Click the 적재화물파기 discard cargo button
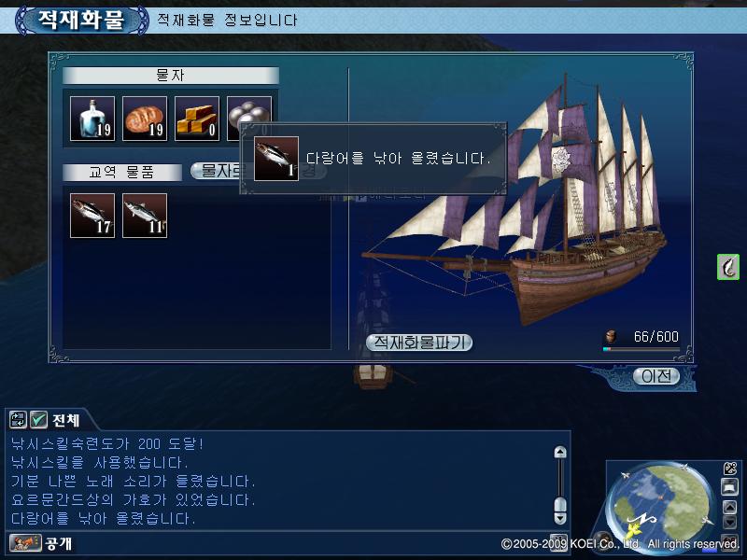The width and height of the screenshot is (747, 560). [418, 343]
